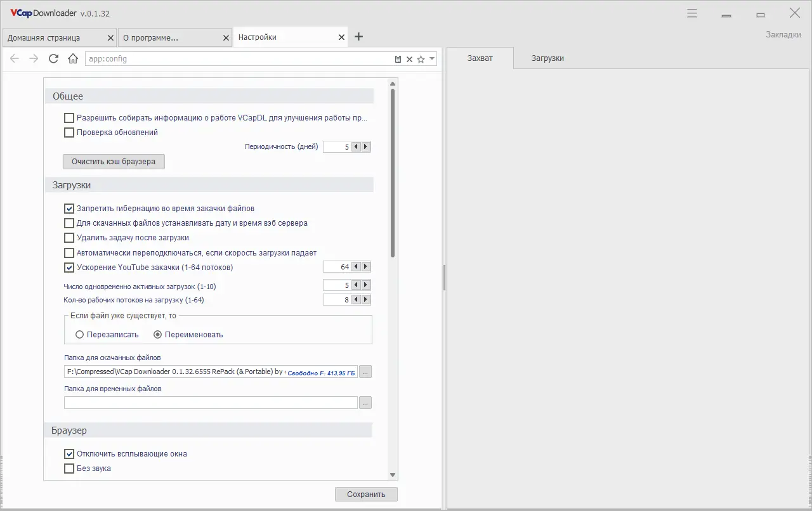Open Закладки panel

pyautogui.click(x=783, y=35)
